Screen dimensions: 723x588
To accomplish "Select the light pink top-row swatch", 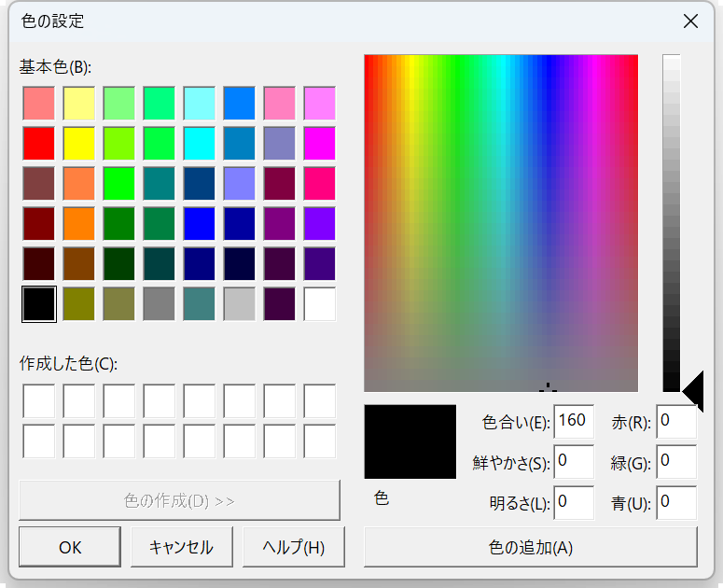I will tap(280, 104).
